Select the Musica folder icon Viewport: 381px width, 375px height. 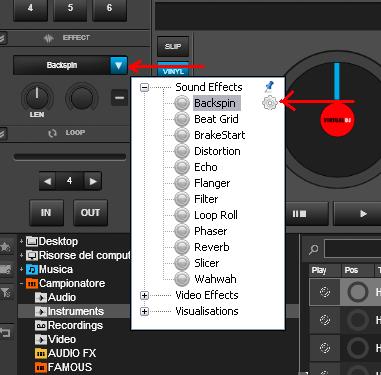pyautogui.click(x=32, y=269)
